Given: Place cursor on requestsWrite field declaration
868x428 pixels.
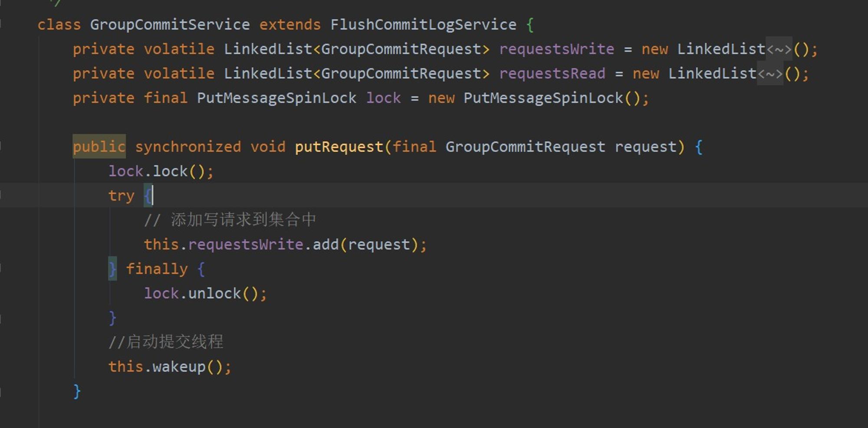Looking at the screenshot, I should point(556,49).
